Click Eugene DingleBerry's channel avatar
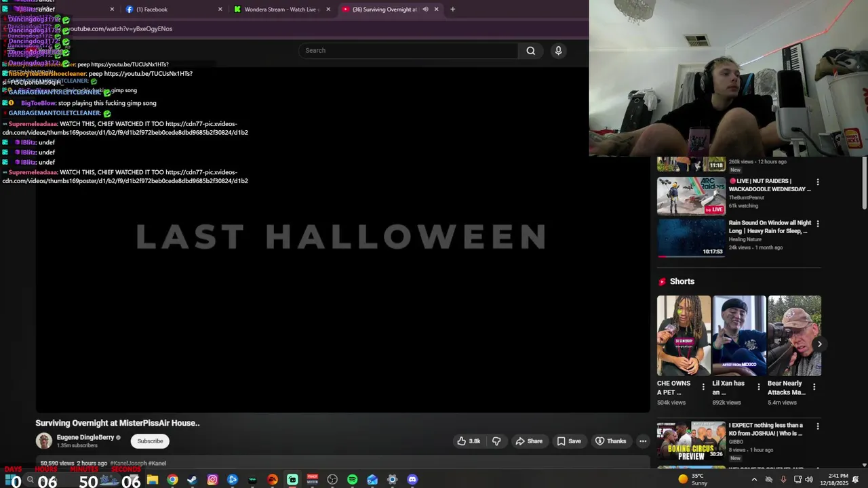This screenshot has height=488, width=868. pos(44,441)
